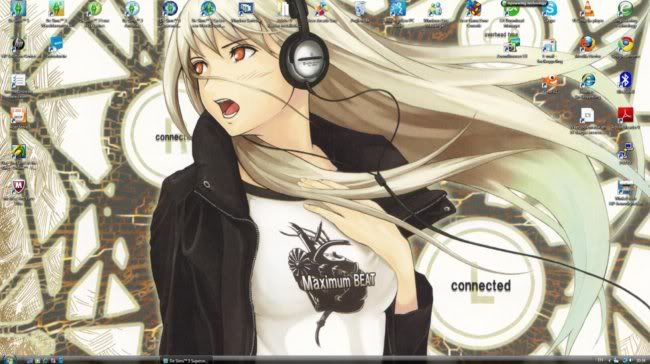Image resolution: width=650 pixels, height=364 pixels.
Task: Open the Bluetooth desktop shortcut
Action: 626,82
